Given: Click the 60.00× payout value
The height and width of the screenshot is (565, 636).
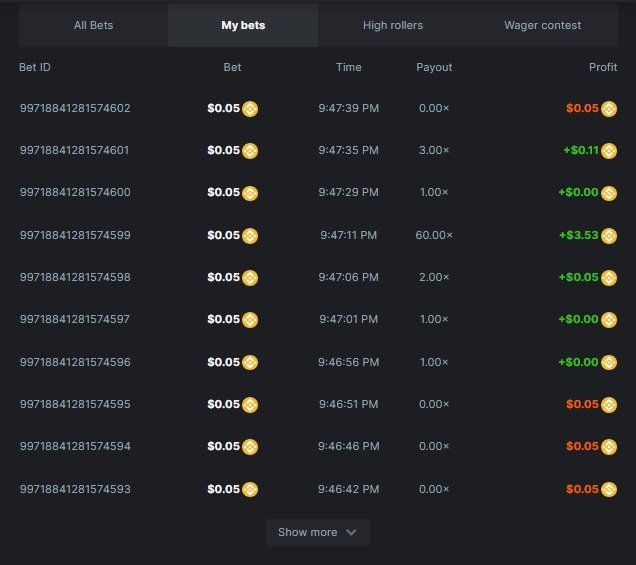Looking at the screenshot, I should (434, 235).
